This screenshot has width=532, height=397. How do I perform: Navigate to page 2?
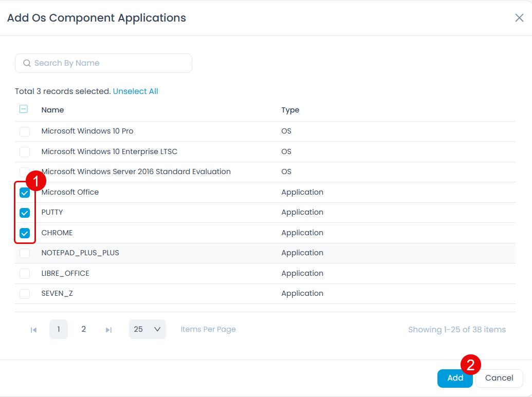[83, 329]
